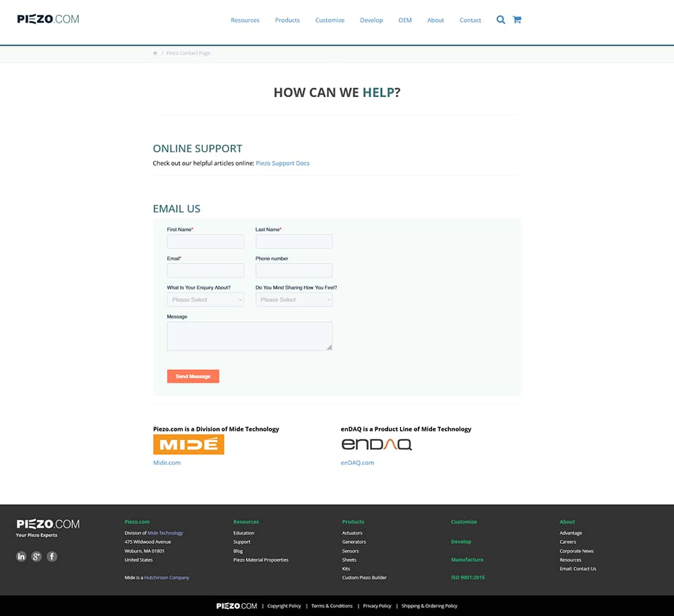
Task: Open the Customize navigation menu
Action: 330,20
